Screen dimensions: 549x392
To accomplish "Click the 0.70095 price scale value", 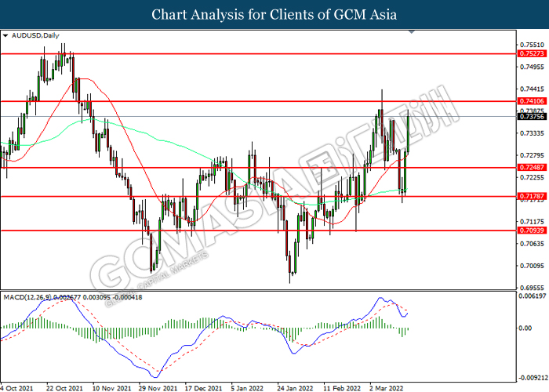I will pos(533,266).
